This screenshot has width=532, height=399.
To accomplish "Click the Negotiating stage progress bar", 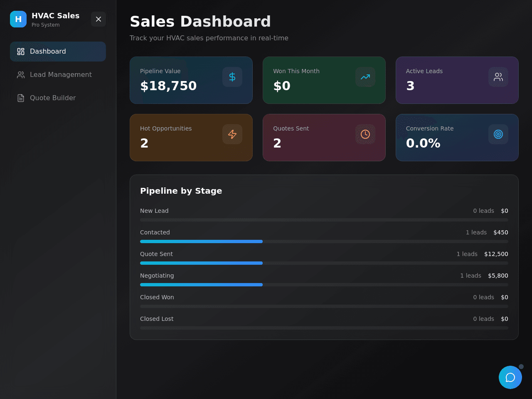I will 324,285.
